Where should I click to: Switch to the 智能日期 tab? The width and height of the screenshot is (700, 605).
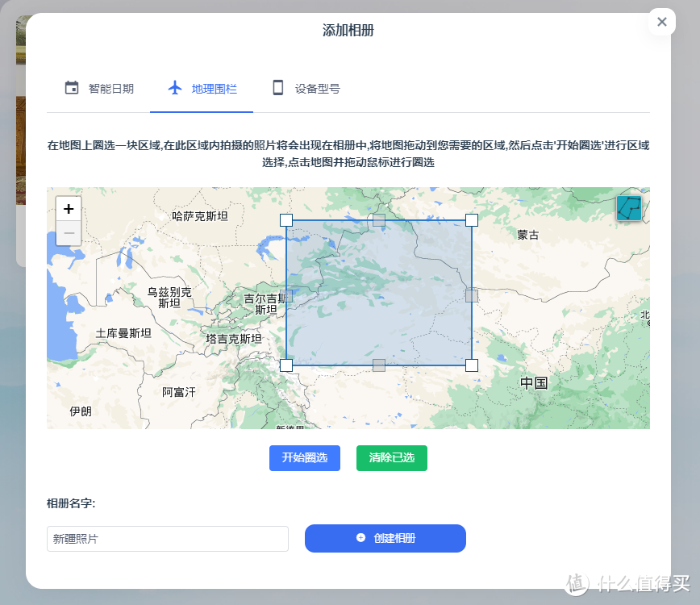(98, 88)
